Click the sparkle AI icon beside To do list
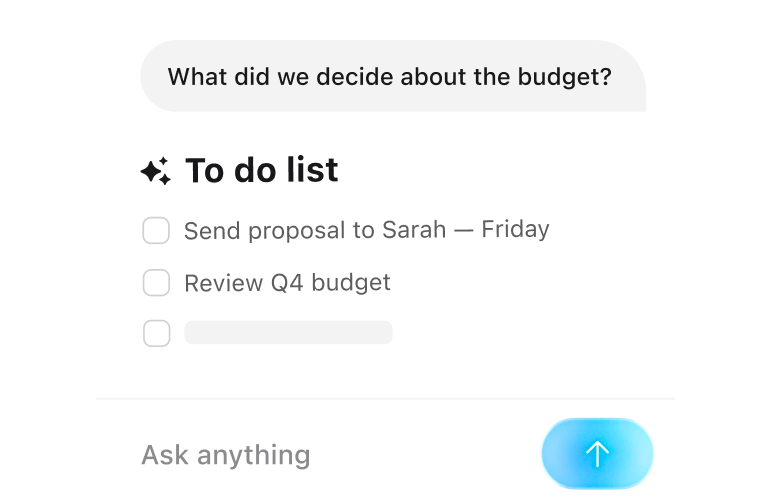This screenshot has height=498, width=778. click(156, 171)
